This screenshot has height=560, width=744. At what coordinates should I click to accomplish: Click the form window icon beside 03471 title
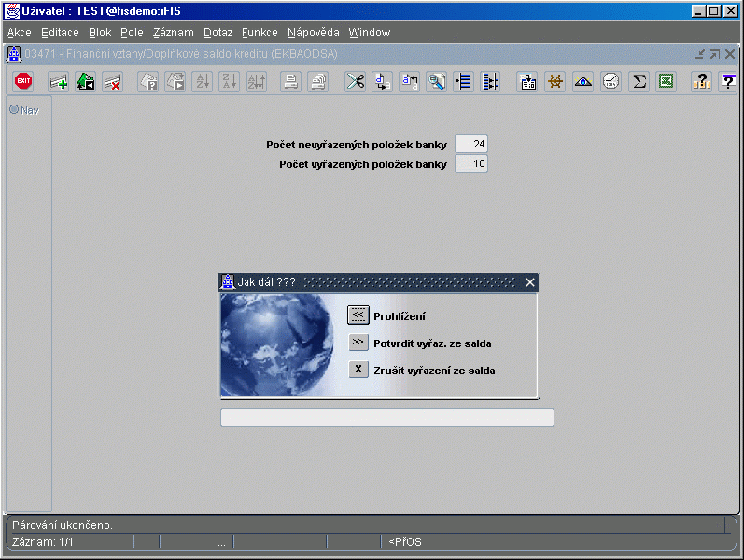tap(14, 54)
